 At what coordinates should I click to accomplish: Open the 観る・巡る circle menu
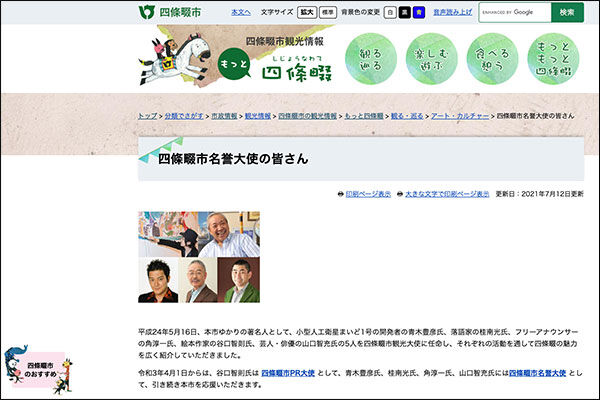[371, 59]
